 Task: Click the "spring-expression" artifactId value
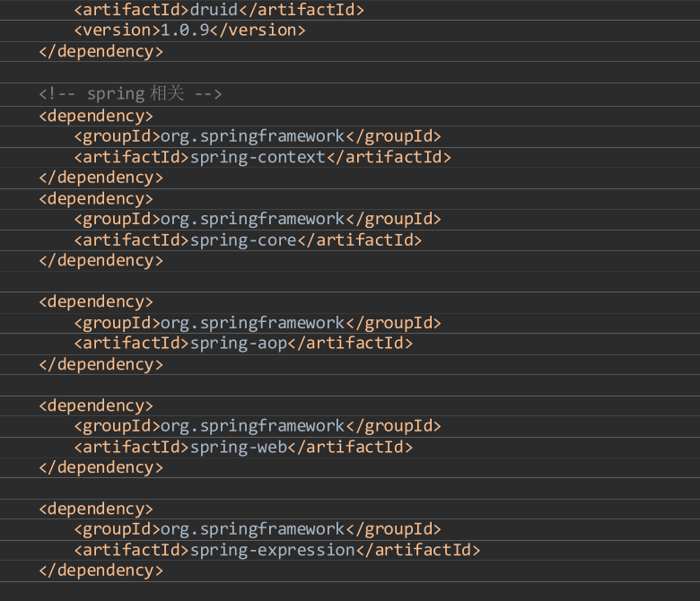pyautogui.click(x=273, y=550)
